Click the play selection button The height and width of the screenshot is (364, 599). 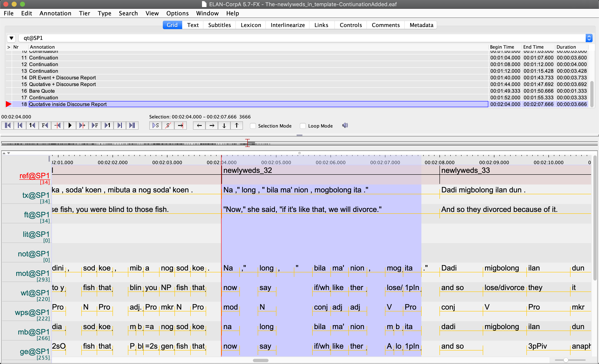(x=156, y=125)
